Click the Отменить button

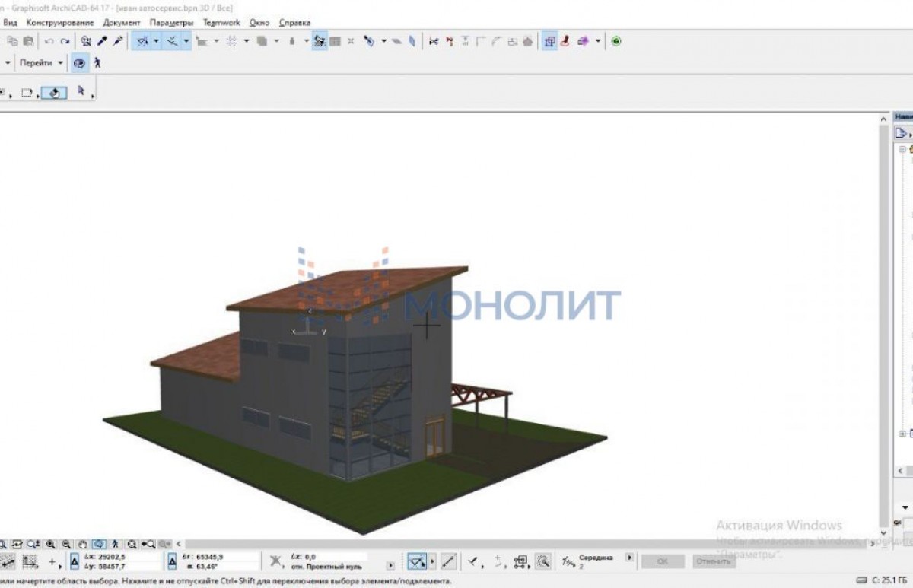713,561
